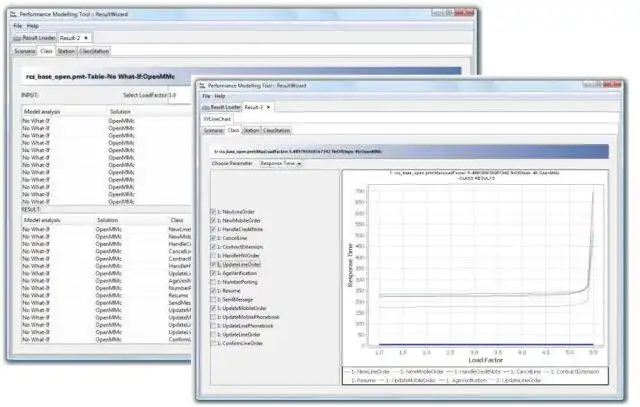The image size is (640, 407).
Task: Open the ClassStation tab in the back window
Action: pos(94,51)
